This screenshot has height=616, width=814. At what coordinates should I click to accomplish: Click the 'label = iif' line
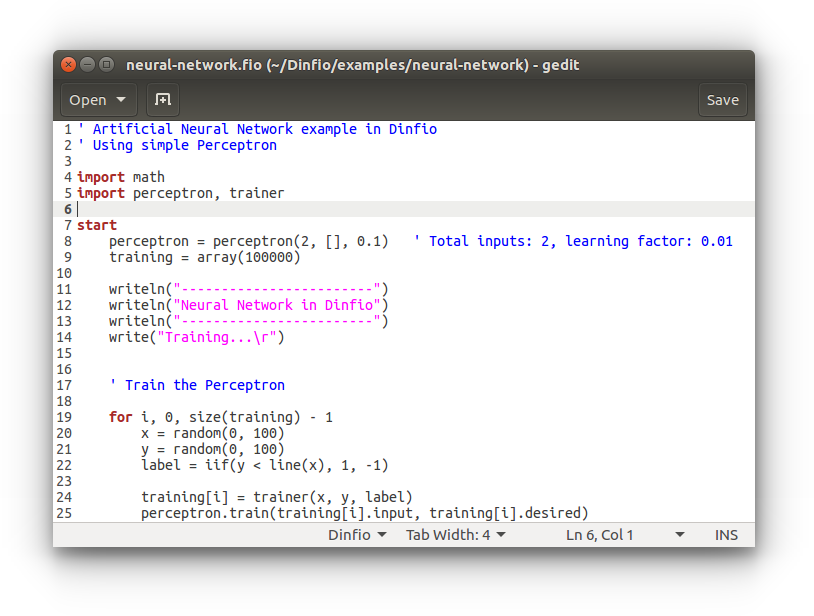pyautogui.click(x=264, y=465)
